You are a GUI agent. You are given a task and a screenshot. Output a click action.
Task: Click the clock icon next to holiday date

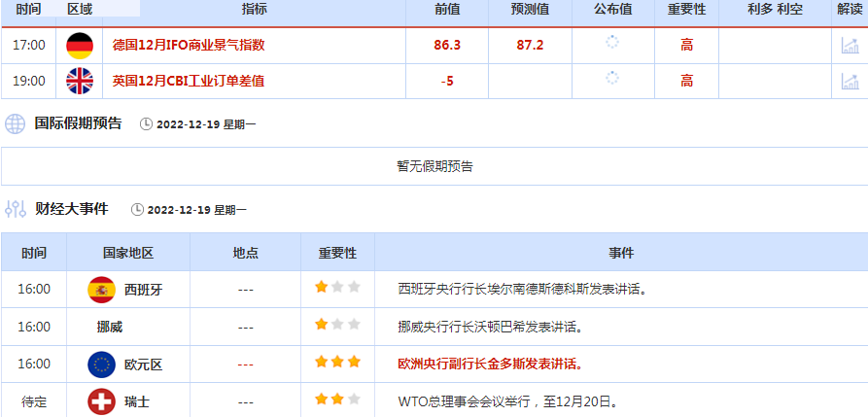point(147,124)
